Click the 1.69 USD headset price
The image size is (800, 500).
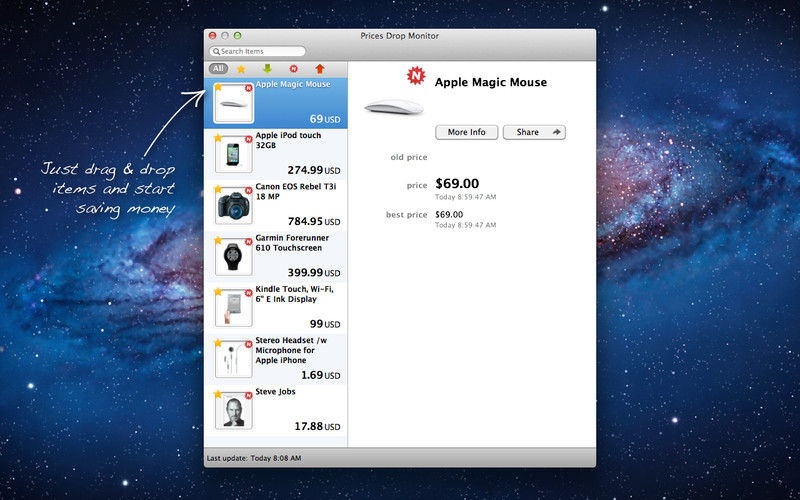point(320,375)
